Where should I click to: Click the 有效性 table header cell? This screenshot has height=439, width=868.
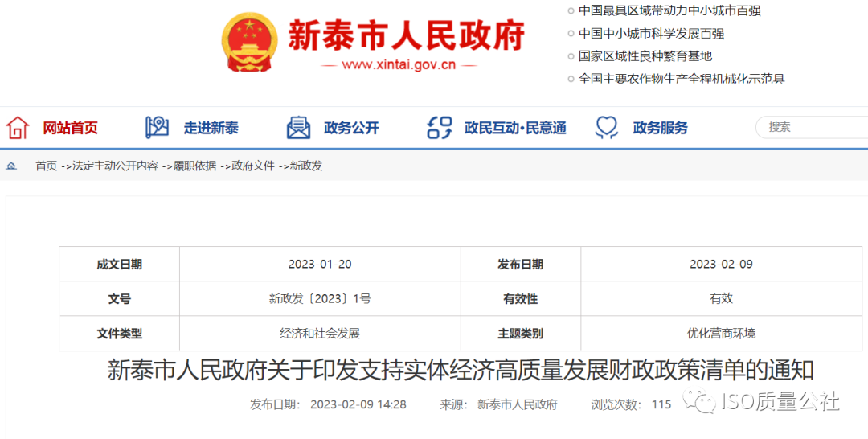[521, 299]
